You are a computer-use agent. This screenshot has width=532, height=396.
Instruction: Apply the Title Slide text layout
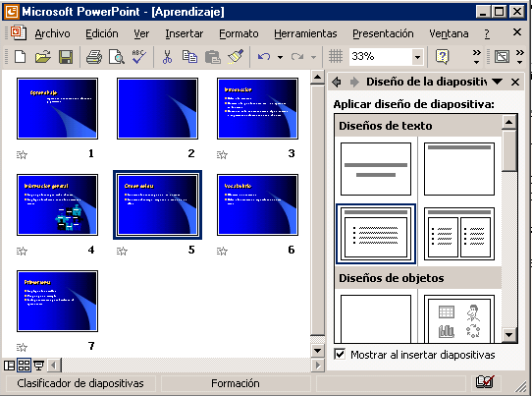coord(376,169)
